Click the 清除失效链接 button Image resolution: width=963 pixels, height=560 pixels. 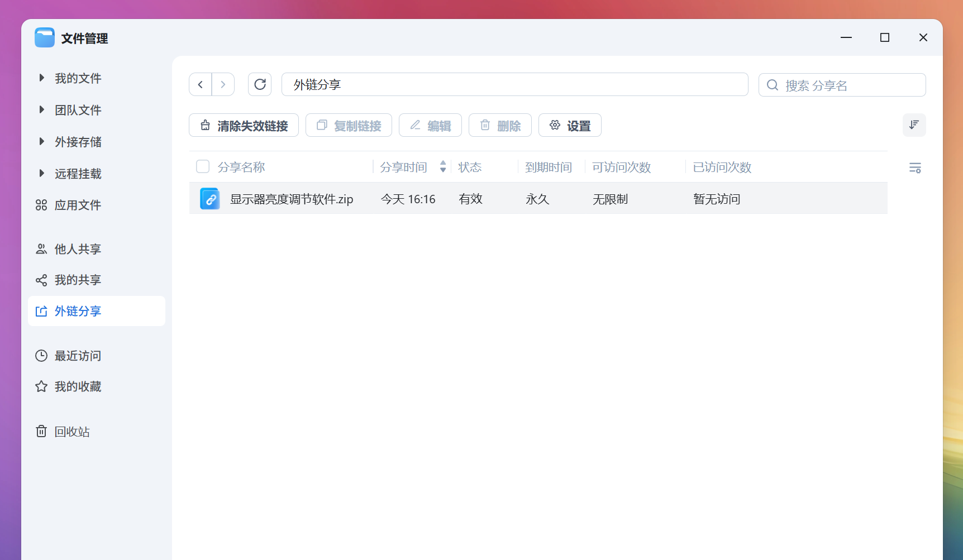point(243,125)
